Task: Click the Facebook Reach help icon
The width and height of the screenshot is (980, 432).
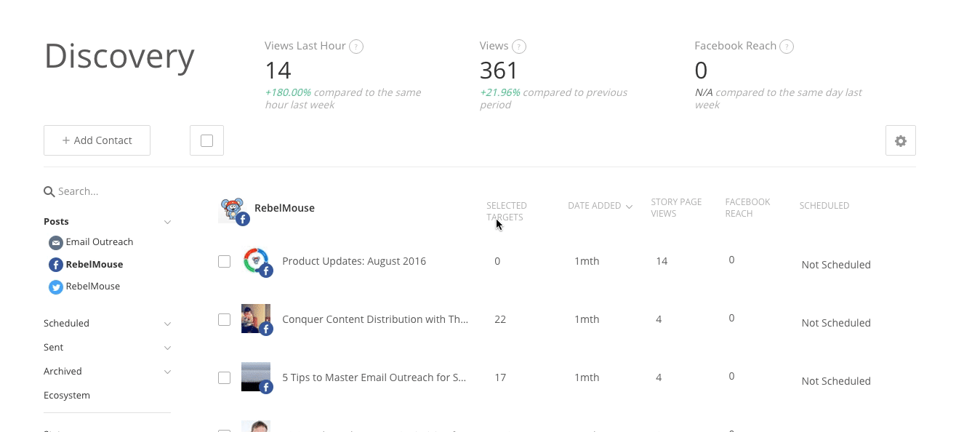Action: click(x=787, y=47)
